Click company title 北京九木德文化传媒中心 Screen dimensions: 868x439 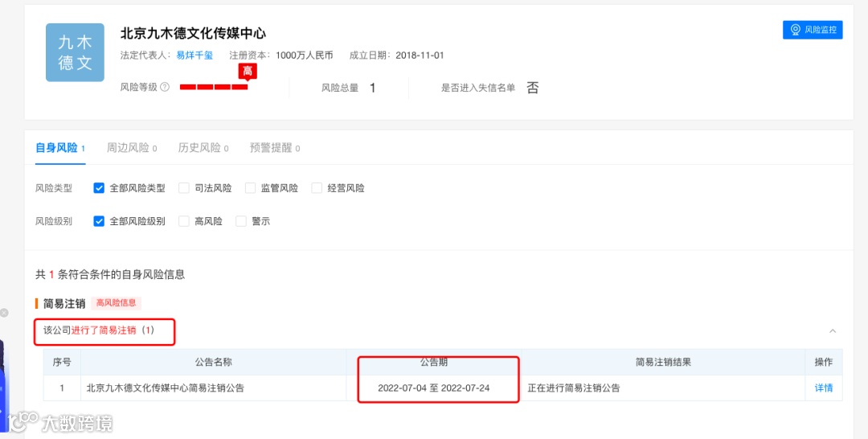point(193,33)
